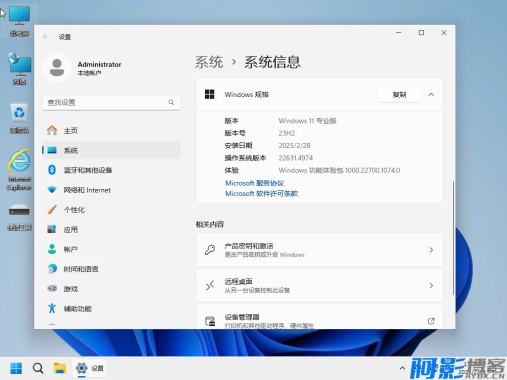
Task: Open the paintbrush icon for 个性化
Action: (x=52, y=210)
